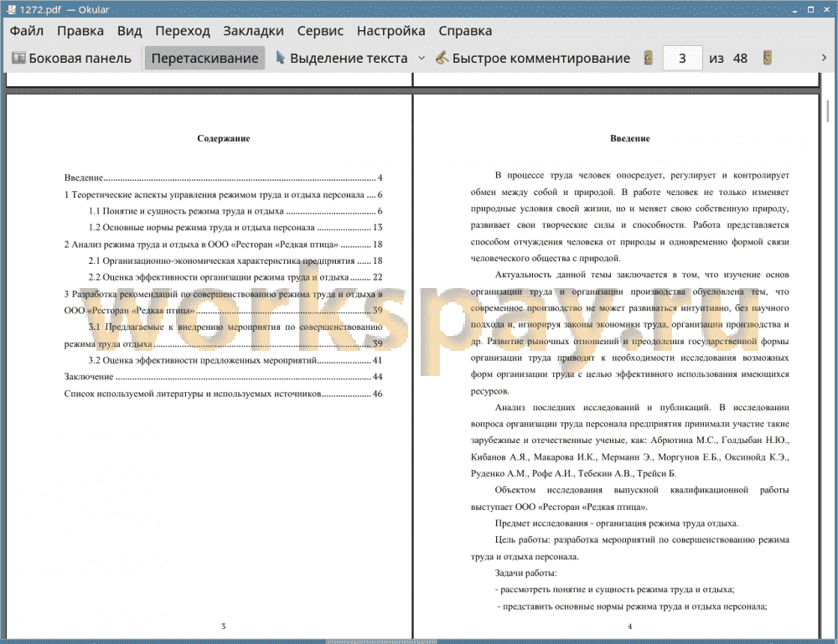Screen dimensions: 838x644
Task: Click entry 3.2 Оценка эффективности предложенных мероприятий
Action: coord(235,360)
